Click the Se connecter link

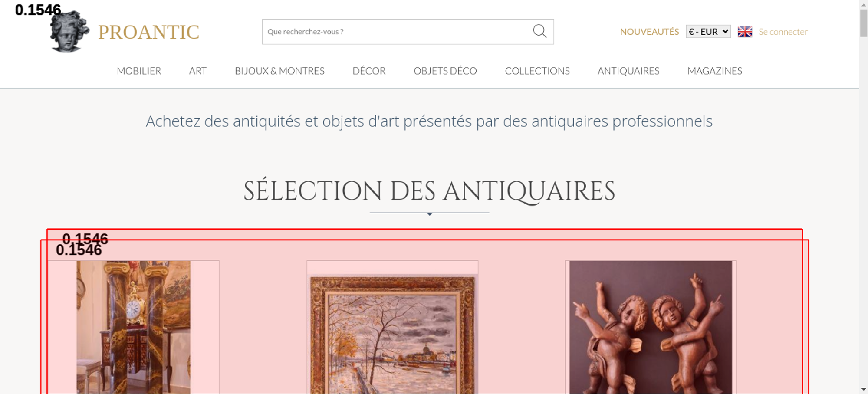783,32
